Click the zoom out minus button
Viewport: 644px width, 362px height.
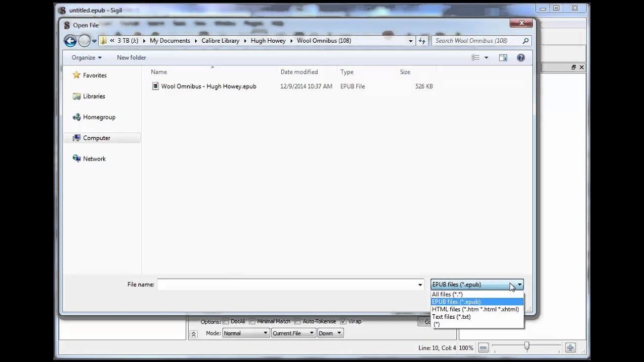pos(483,347)
